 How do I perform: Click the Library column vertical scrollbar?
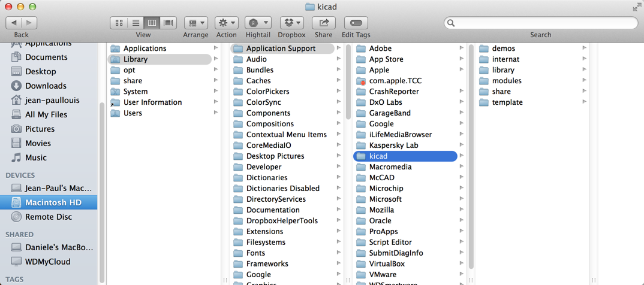click(348, 81)
